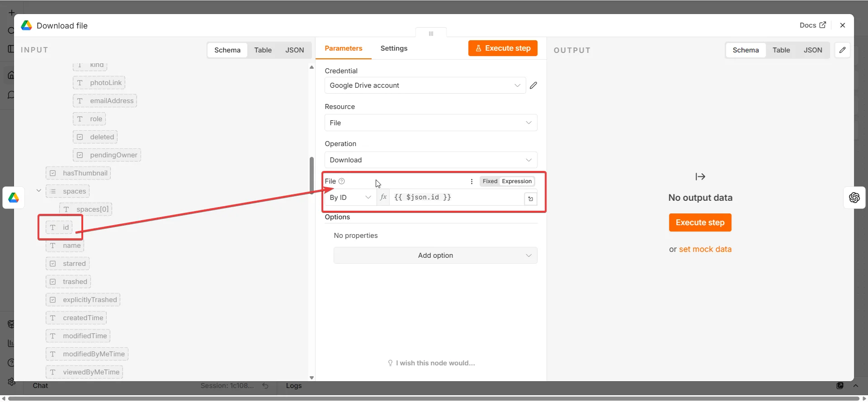Open the Resource dropdown
This screenshot has width=868, height=402.
[431, 123]
